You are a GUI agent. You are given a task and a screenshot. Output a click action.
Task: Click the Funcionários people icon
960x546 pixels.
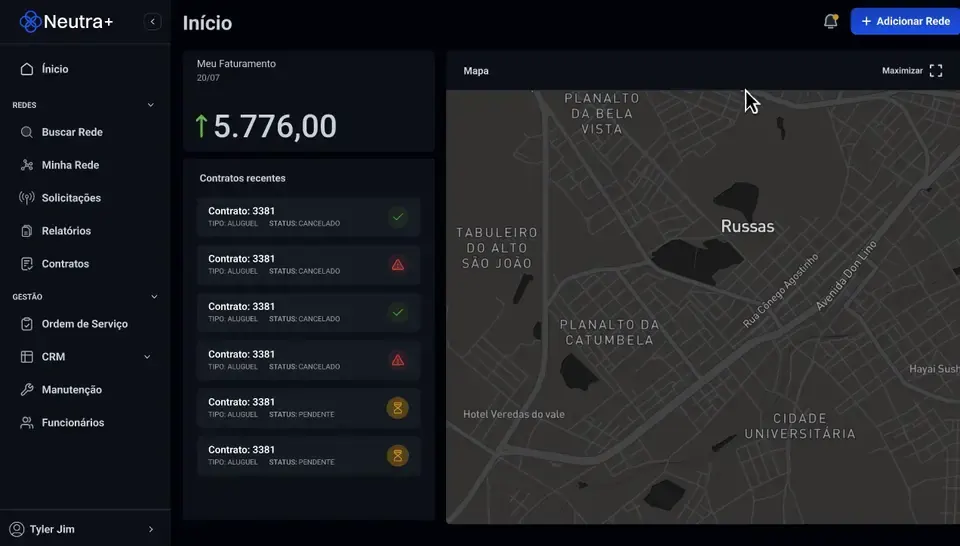coord(26,423)
